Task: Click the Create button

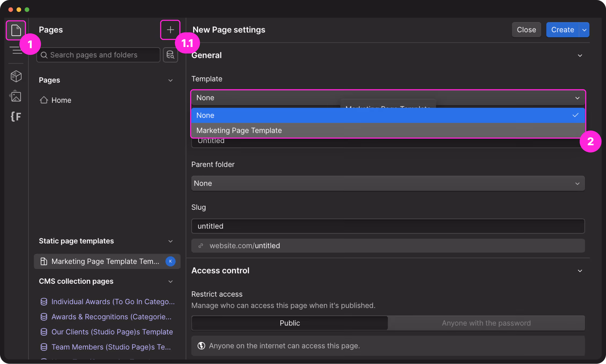Action: pyautogui.click(x=562, y=30)
